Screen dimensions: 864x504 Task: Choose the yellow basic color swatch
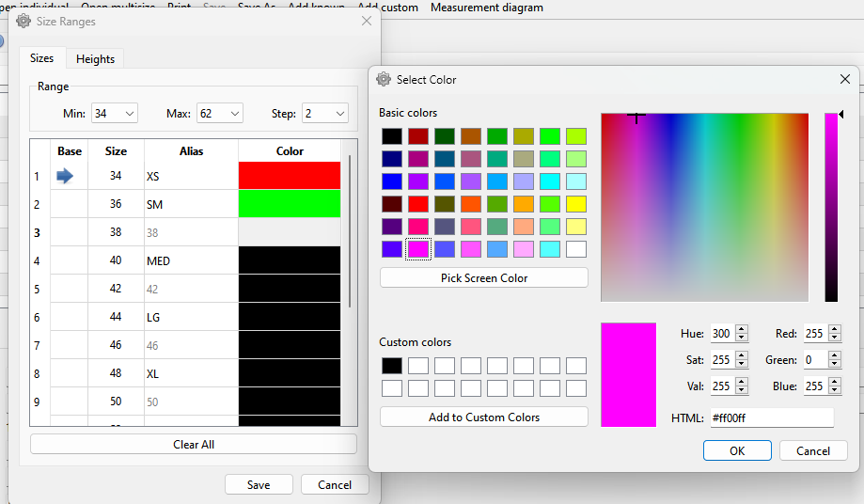click(x=576, y=204)
